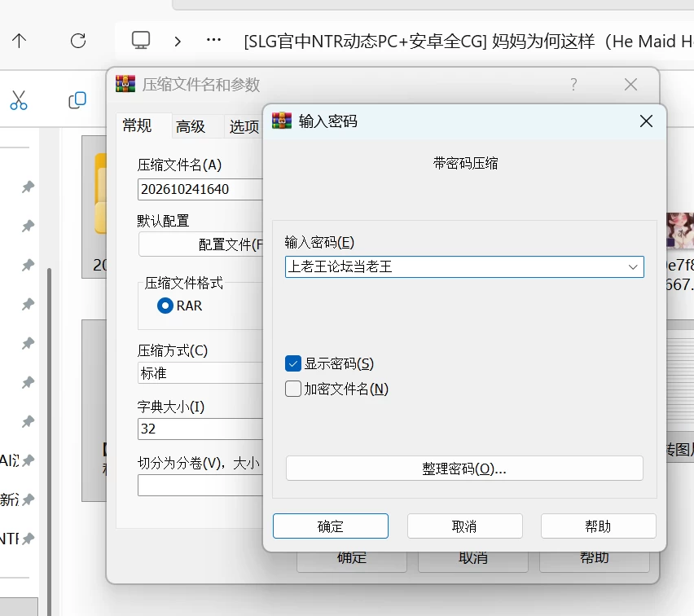Click 帮助 in the 输入密码 dialog
The image size is (694, 616).
click(x=599, y=526)
